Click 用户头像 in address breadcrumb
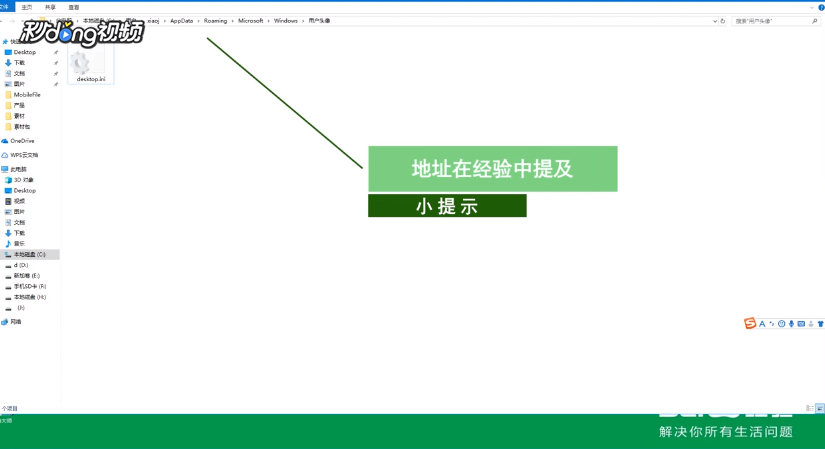Screen dimensions: 825x449 tap(319, 21)
